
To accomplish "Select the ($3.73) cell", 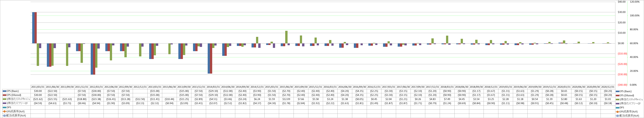I will (67, 103).
